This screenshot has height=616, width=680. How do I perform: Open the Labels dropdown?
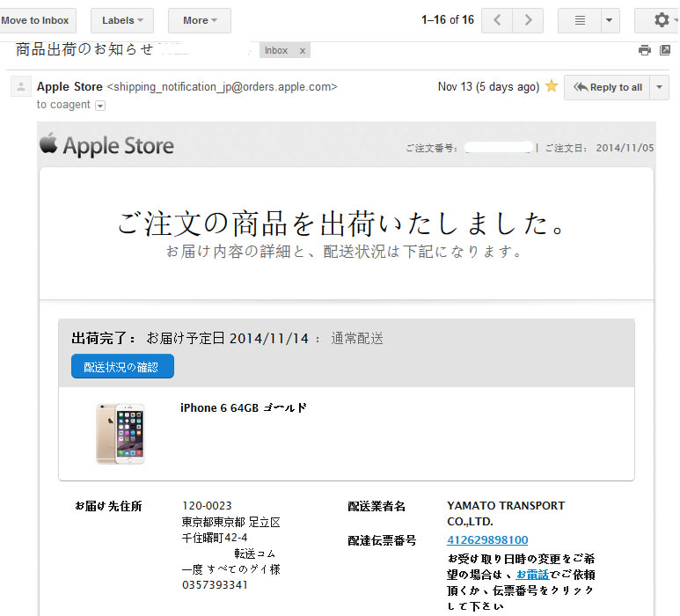122,20
